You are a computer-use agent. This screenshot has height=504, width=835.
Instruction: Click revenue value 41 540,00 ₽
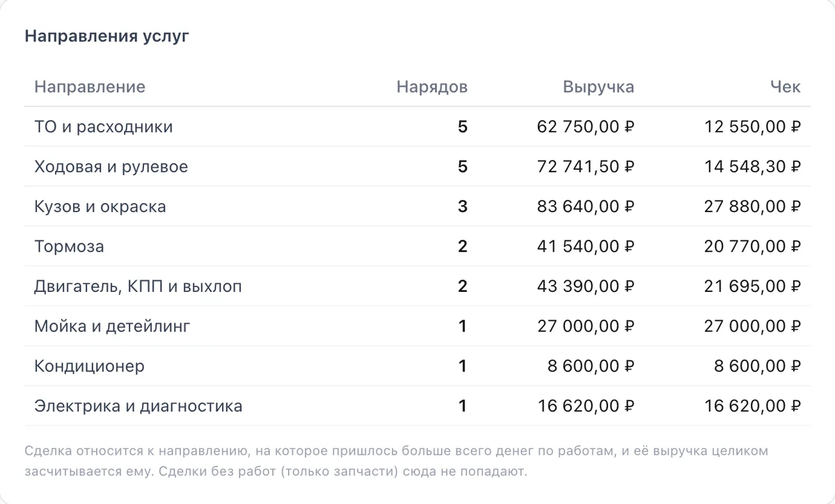click(x=586, y=247)
